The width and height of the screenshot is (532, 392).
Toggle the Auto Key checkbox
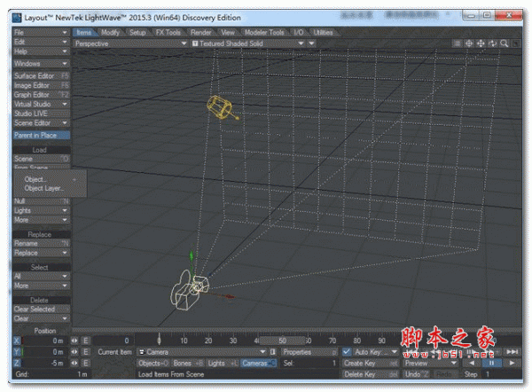(347, 352)
